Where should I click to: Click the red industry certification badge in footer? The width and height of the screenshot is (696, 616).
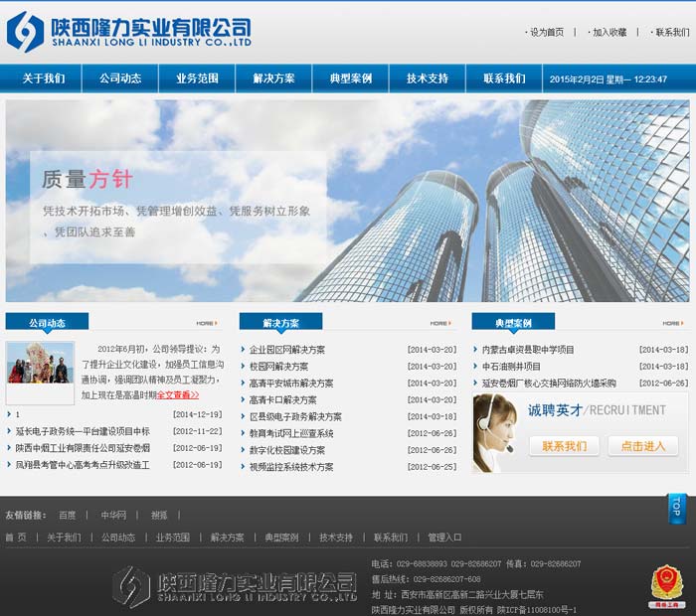[x=666, y=587]
